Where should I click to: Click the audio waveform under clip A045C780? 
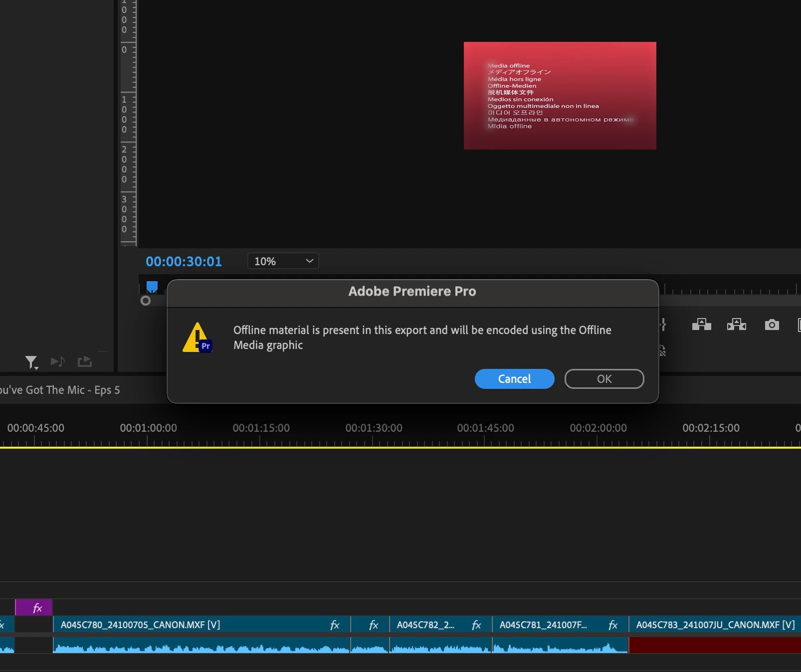coord(201,645)
